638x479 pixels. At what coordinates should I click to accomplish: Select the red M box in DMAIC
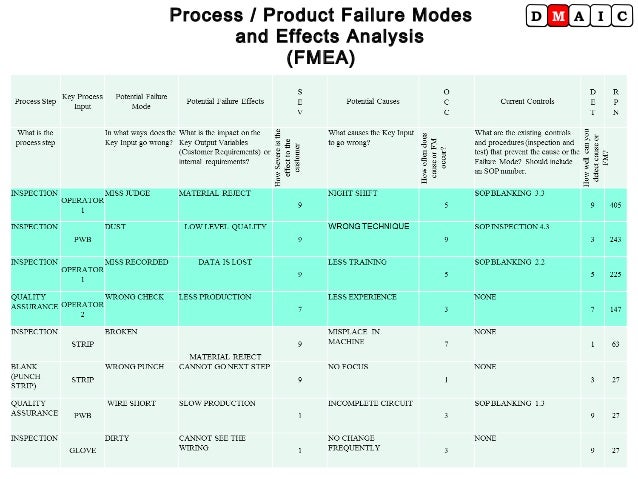point(557,16)
